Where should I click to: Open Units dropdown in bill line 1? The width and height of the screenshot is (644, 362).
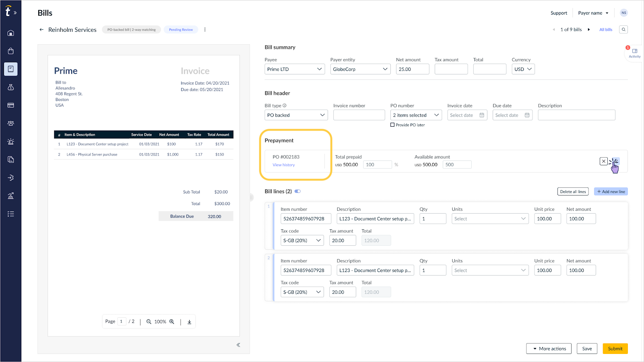[x=490, y=219]
